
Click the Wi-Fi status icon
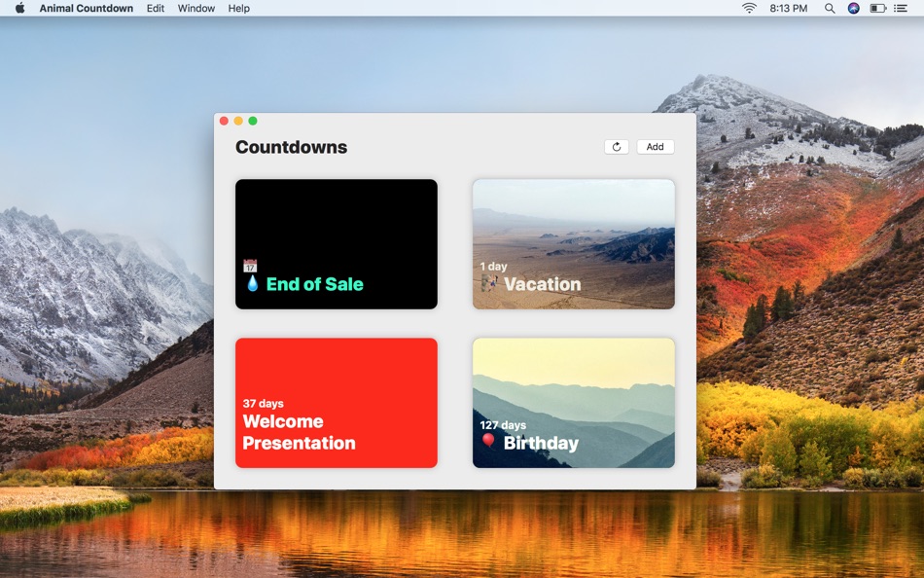[749, 8]
